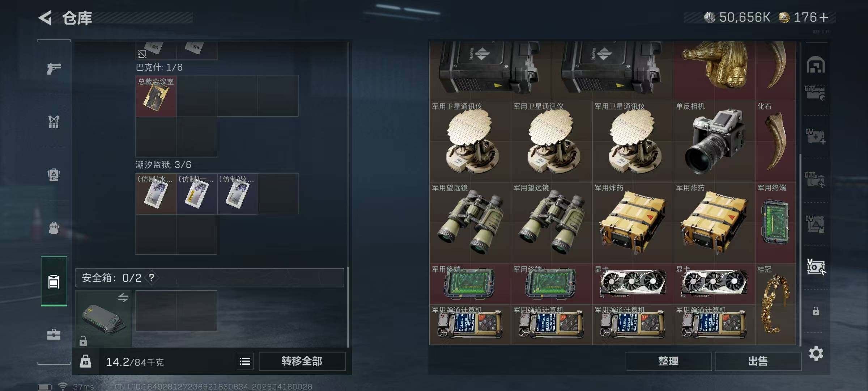
Task: Add premium currency via 176 plus
Action: [824, 17]
